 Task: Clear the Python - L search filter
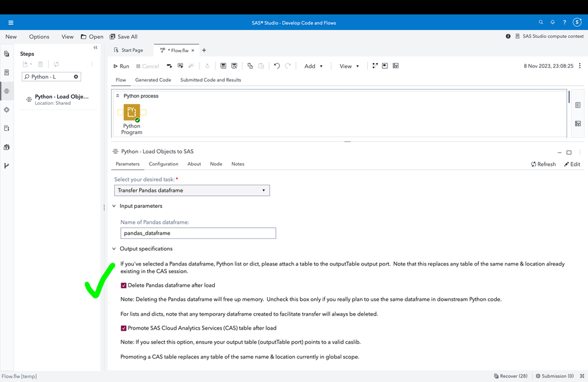point(76,77)
